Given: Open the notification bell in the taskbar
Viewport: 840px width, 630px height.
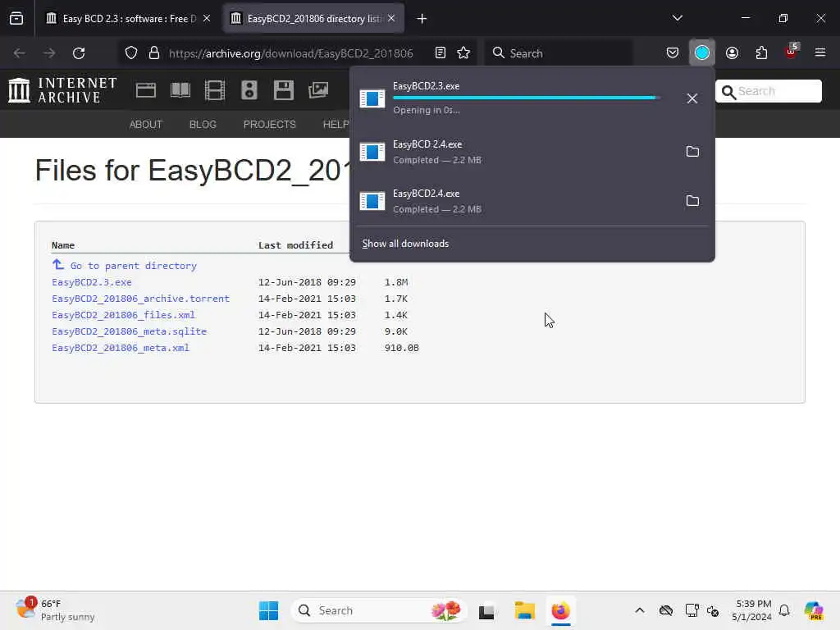Looking at the screenshot, I should tap(784, 610).
